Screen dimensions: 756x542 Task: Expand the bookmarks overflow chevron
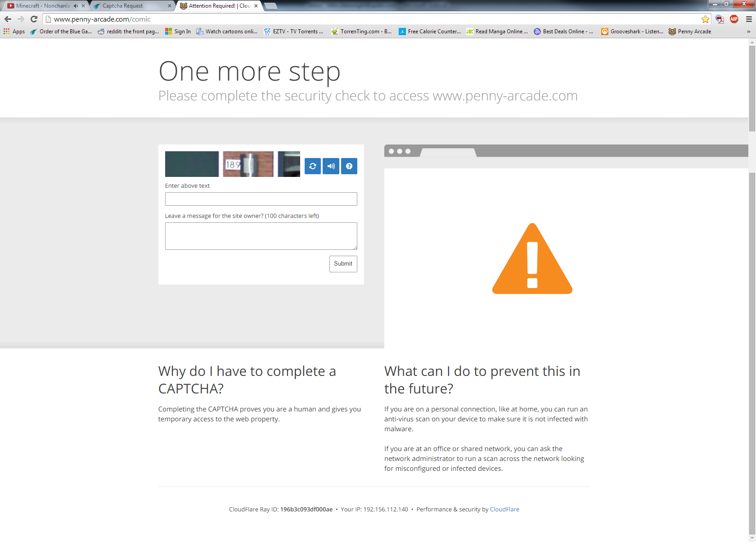click(x=748, y=32)
